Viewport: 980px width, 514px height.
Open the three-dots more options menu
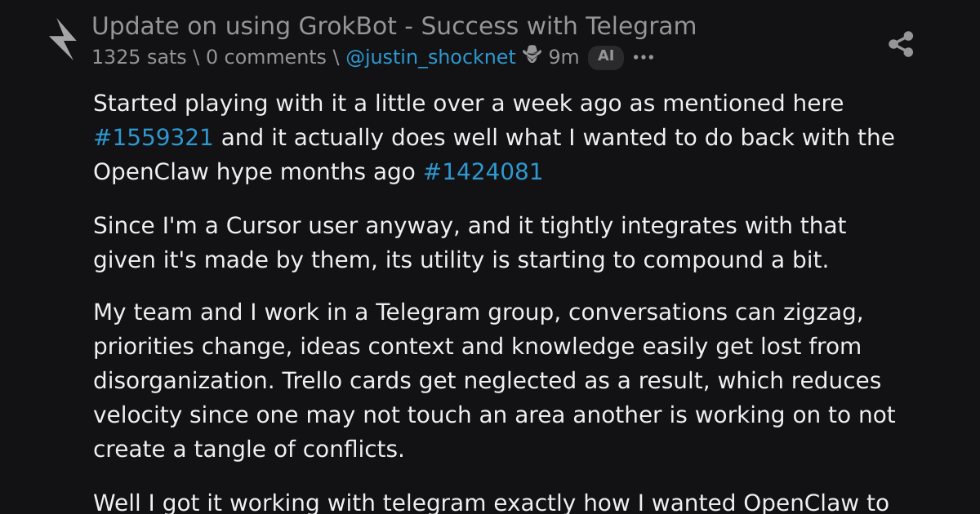(644, 57)
